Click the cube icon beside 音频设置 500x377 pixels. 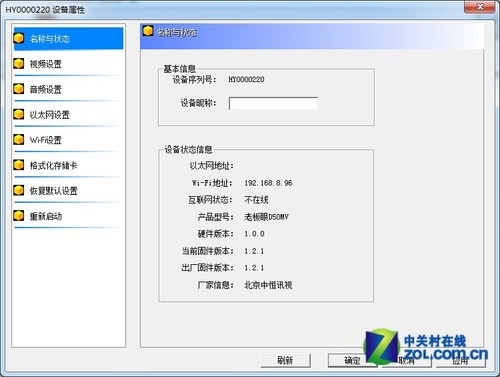[x=19, y=89]
